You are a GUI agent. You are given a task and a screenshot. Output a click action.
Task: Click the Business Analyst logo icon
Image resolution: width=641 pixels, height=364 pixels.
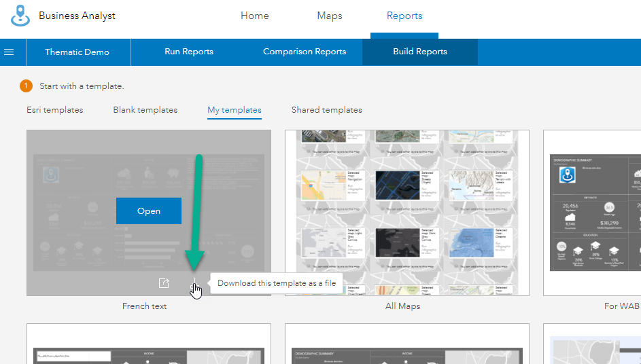[x=20, y=16]
